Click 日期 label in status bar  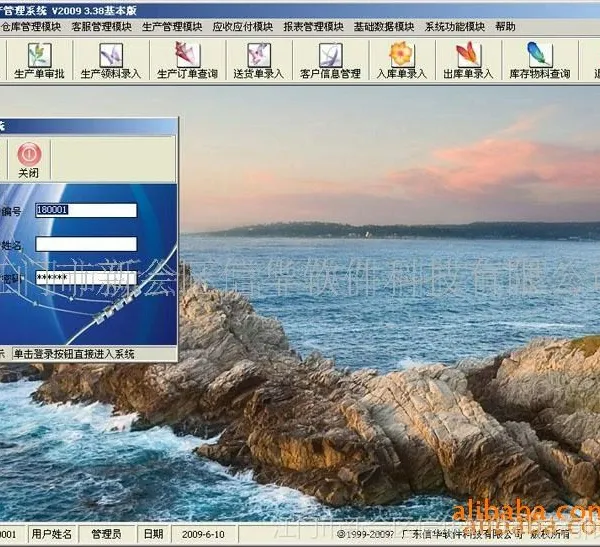pos(153,534)
